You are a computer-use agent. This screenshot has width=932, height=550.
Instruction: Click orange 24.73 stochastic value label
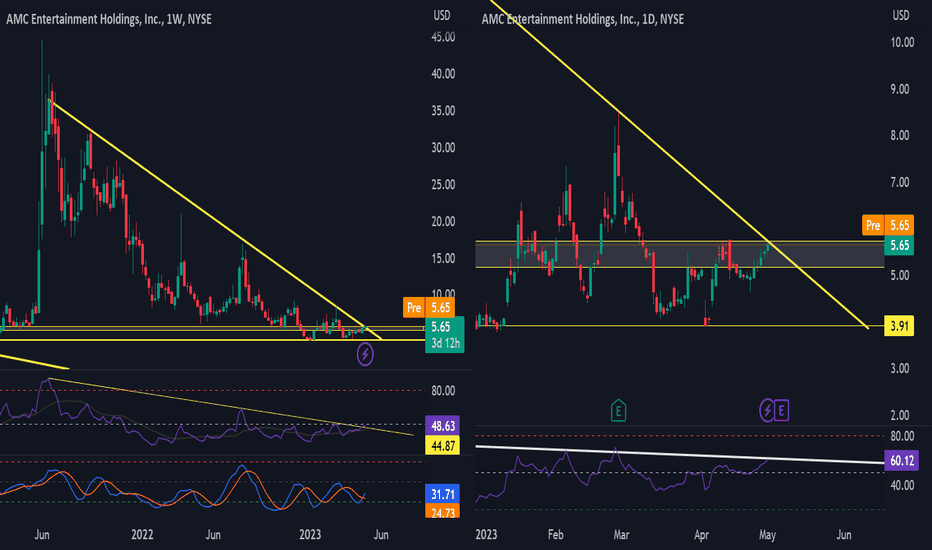(442, 511)
